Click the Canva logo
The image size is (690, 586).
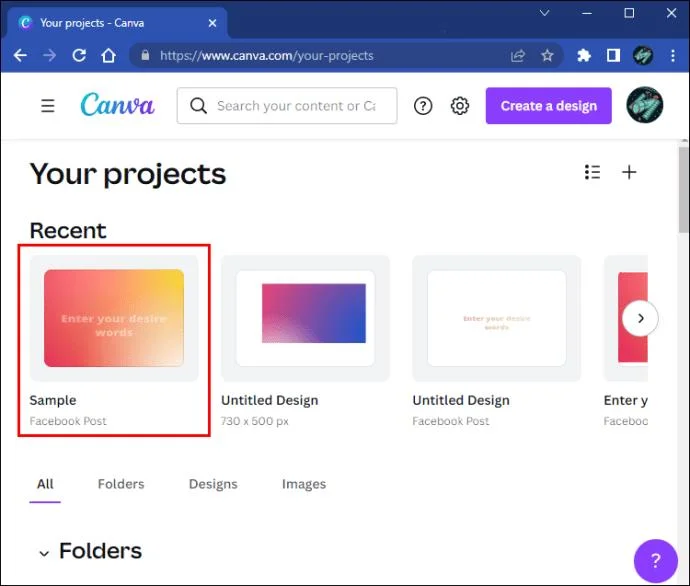(x=117, y=105)
